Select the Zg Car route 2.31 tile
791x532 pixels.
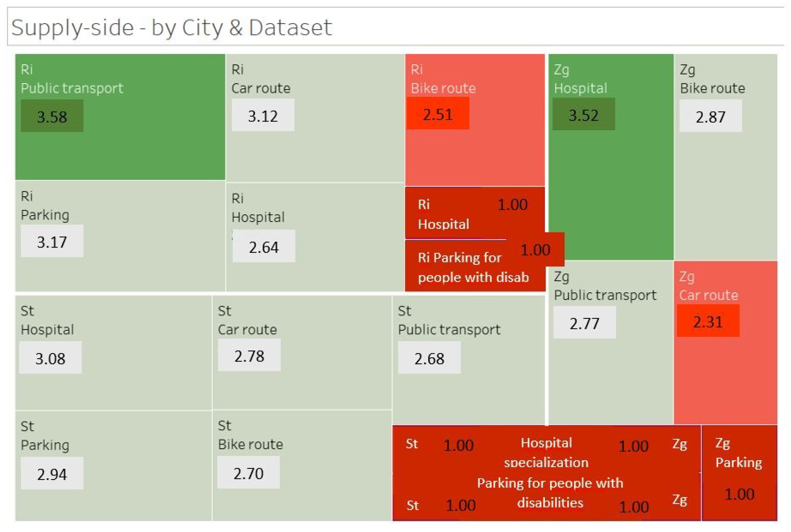725,342
